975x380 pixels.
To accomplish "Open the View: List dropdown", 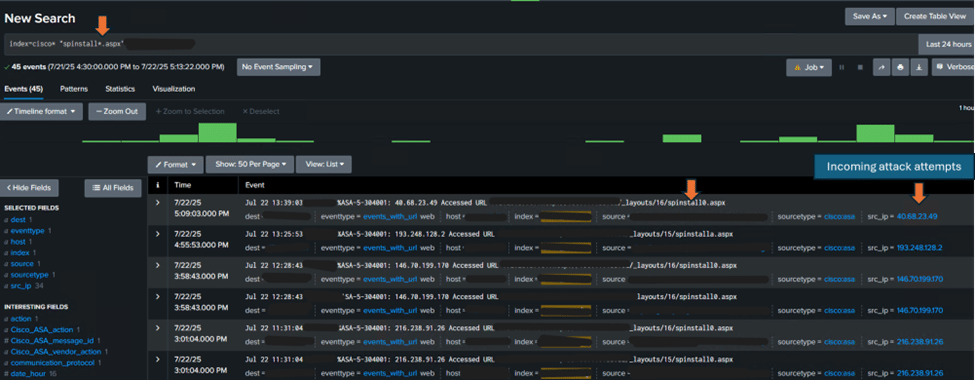I will click(324, 164).
